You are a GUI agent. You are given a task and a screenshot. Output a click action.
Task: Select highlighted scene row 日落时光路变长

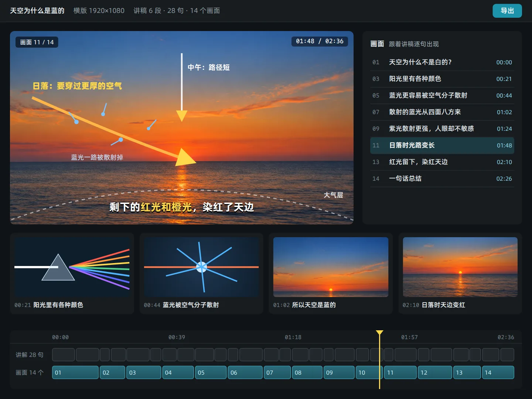coord(442,145)
